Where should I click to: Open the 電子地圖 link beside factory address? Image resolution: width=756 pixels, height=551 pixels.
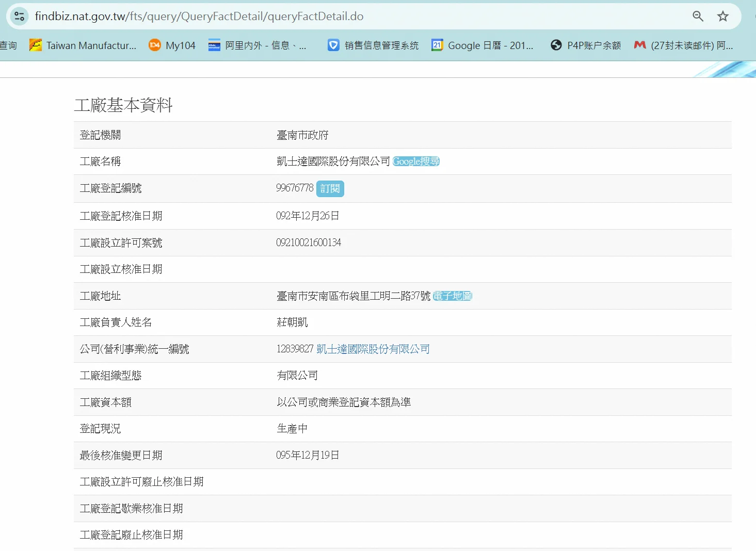pos(452,296)
